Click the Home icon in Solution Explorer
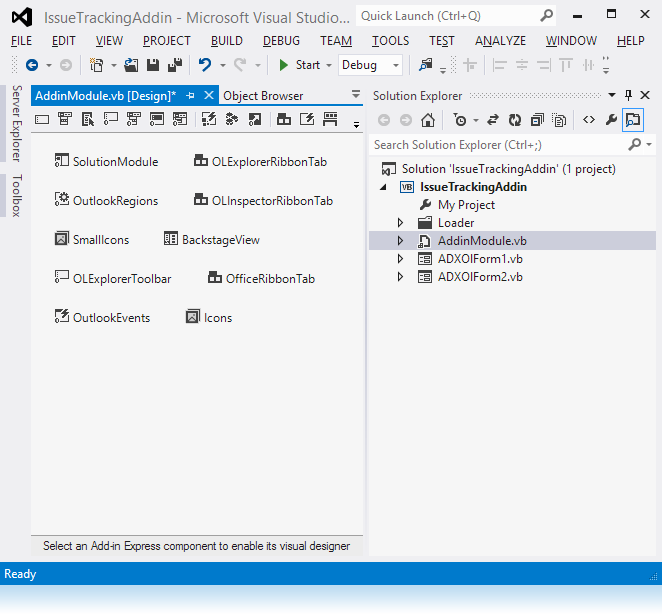This screenshot has height=615, width=662. (428, 120)
